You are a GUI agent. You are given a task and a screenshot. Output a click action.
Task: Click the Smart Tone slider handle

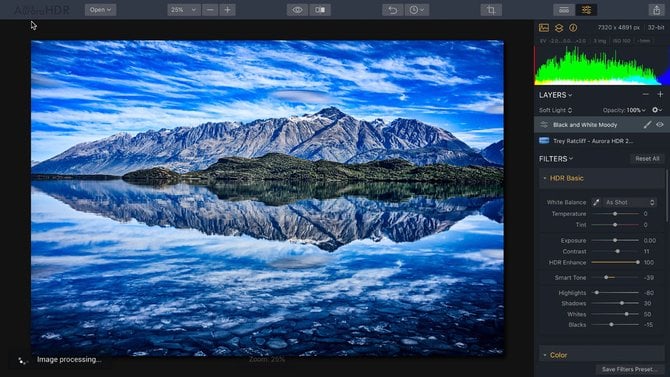point(606,277)
